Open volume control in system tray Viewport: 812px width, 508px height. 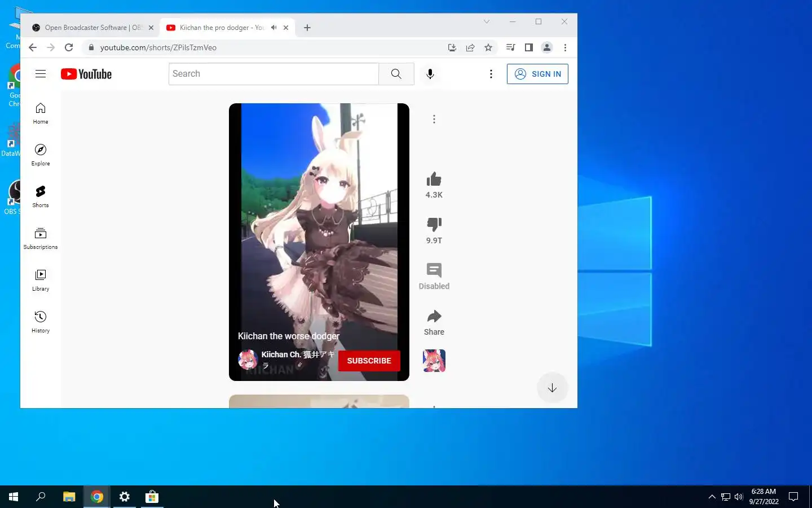(x=739, y=497)
